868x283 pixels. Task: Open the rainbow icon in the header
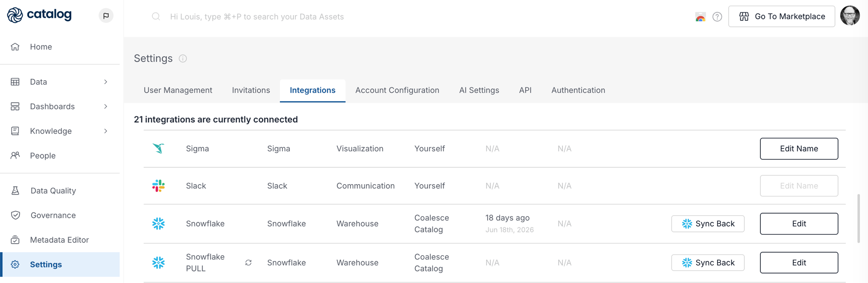click(x=700, y=17)
